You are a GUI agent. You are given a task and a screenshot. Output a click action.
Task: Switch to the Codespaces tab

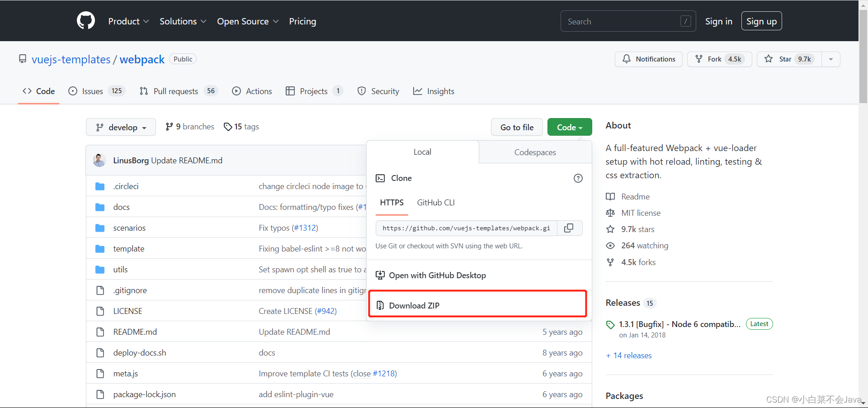(535, 152)
